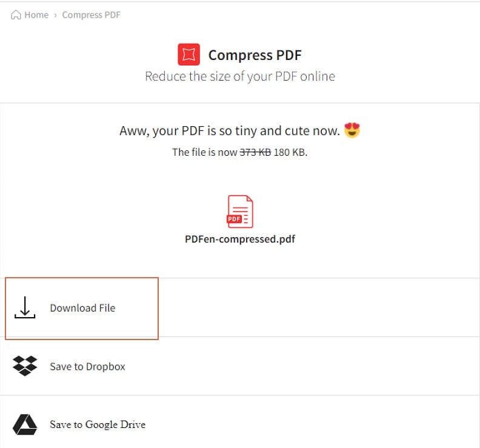Click the struck-through 373 KB size
This screenshot has width=480, height=448.
coord(255,152)
